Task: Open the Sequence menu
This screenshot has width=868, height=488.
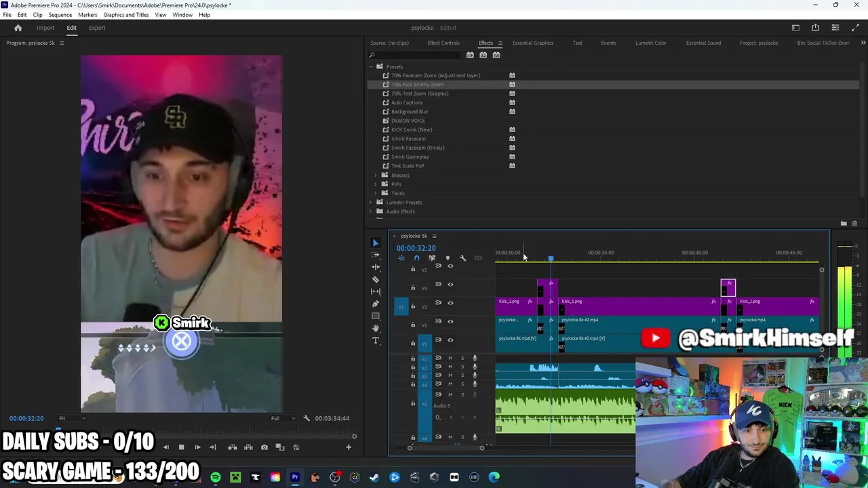Action: click(x=60, y=15)
